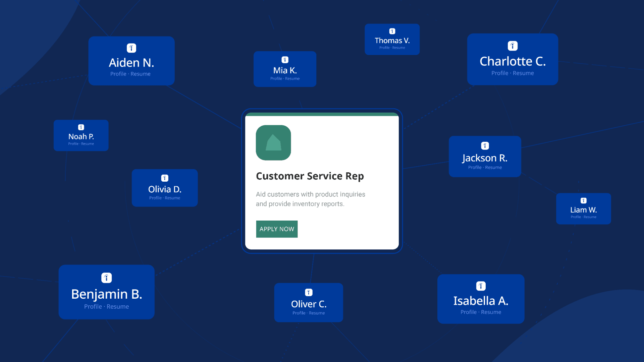
Task: Open Mia K.'s Profile link
Action: 276,78
